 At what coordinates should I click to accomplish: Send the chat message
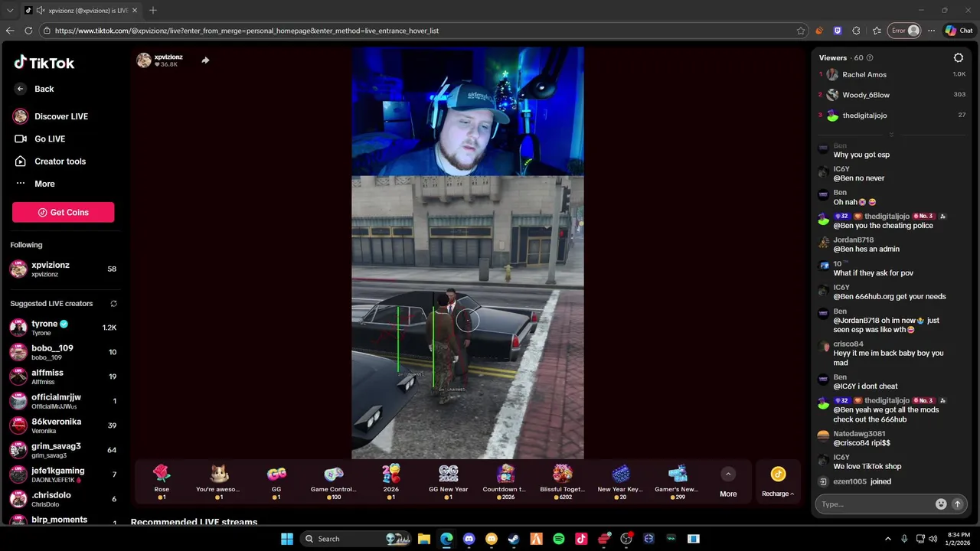957,504
